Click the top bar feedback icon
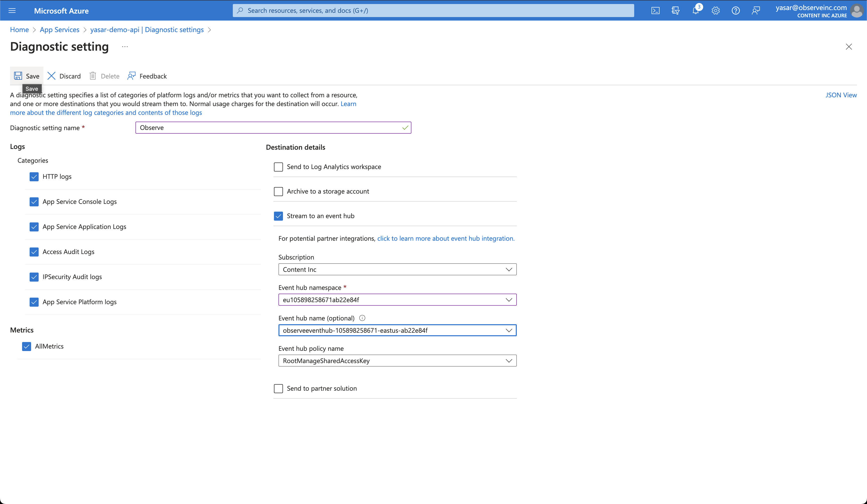Screen dimensions: 867x504 click(x=756, y=11)
